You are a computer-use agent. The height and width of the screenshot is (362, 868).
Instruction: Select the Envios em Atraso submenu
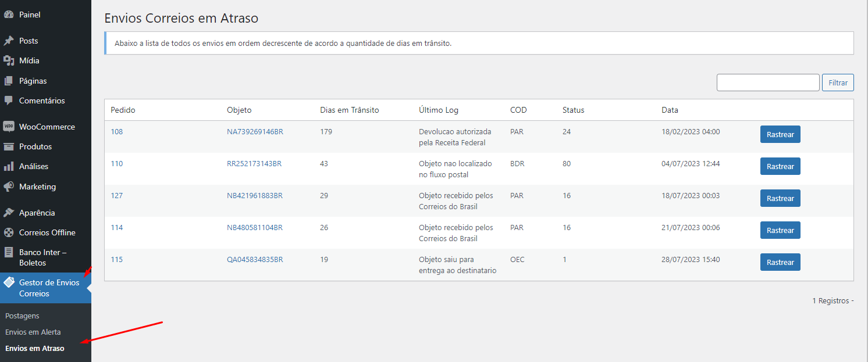34,348
